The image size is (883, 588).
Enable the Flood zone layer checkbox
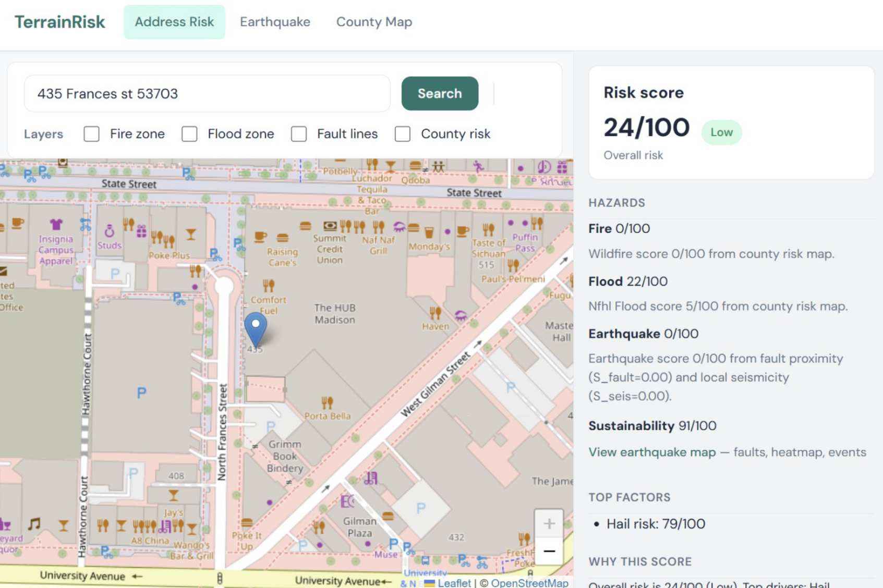click(x=189, y=134)
